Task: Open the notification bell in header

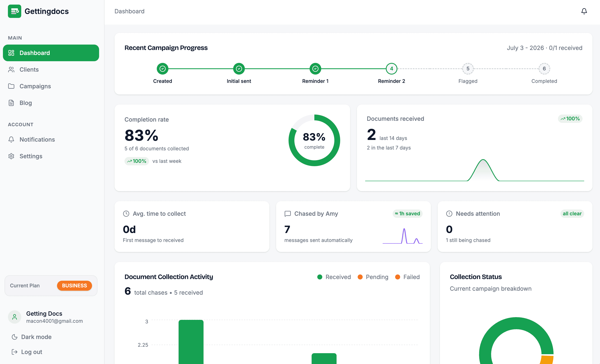Action: pos(584,11)
